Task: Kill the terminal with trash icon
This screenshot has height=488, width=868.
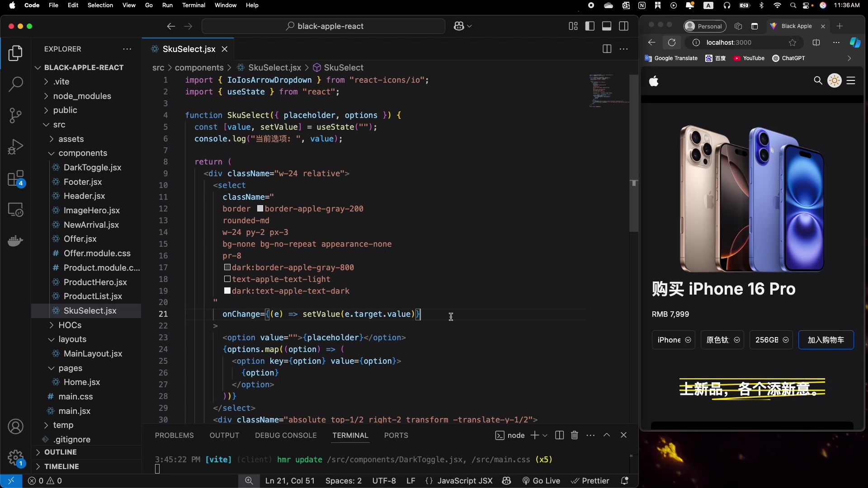Action: point(574,435)
